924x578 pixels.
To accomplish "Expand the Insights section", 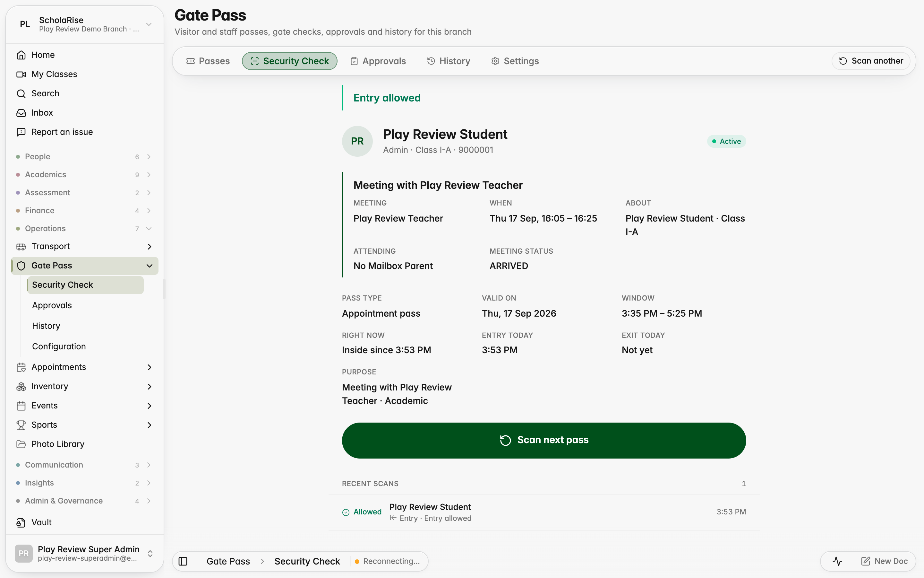I will 84,483.
